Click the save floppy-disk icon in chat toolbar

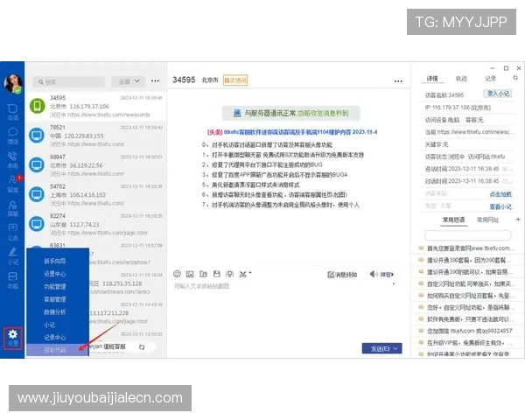217,274
